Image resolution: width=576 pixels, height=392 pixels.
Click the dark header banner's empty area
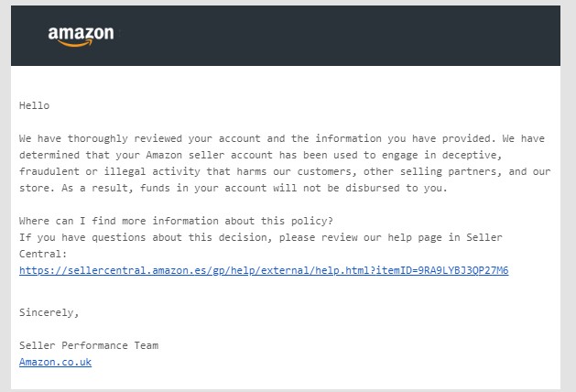(x=331, y=36)
